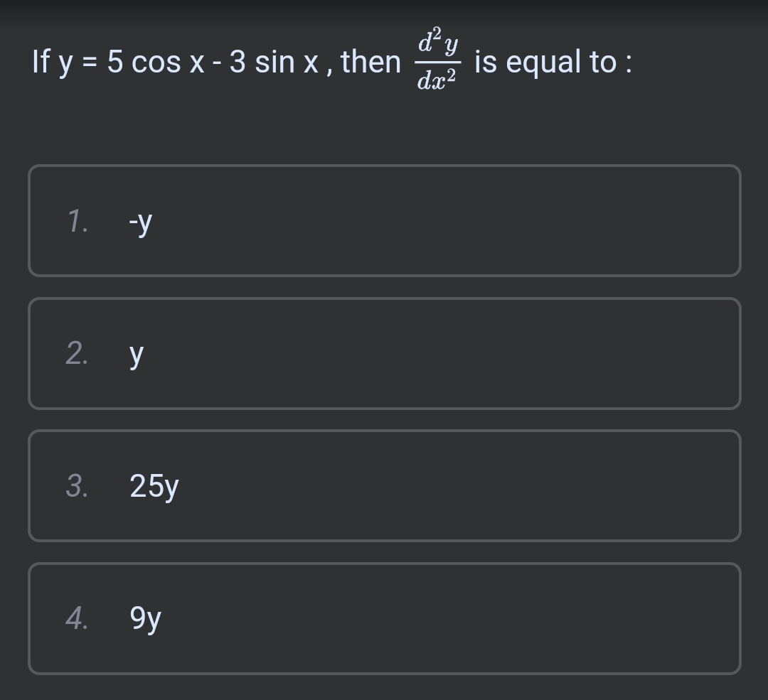768x700 pixels.
Task: Click the number label 3
Action: 78,485
